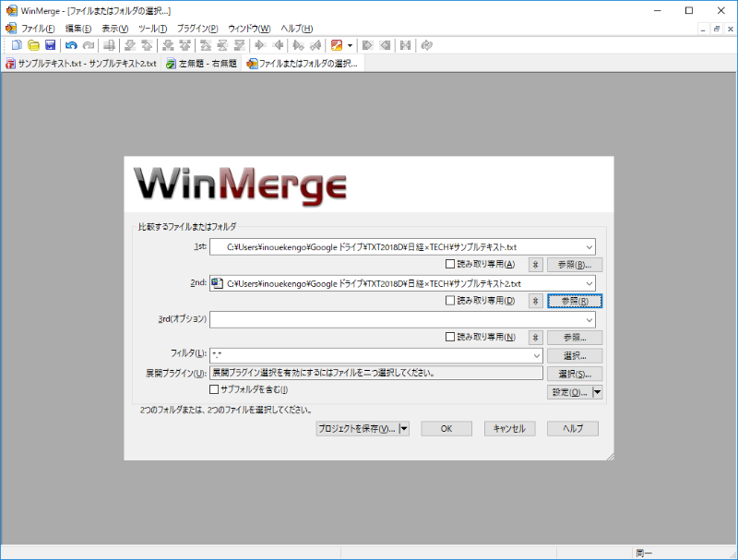Open the フィルタ combo box dropdown
This screenshot has height=560, width=738.
pyautogui.click(x=535, y=355)
